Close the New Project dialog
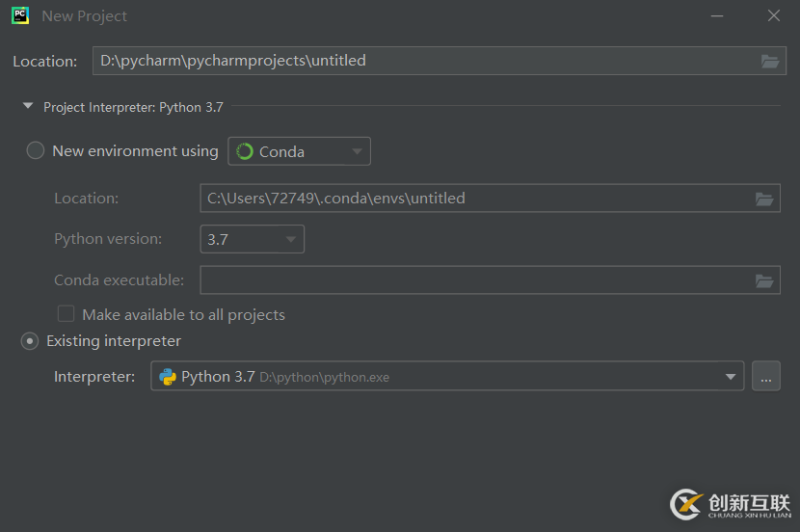Image resolution: width=800 pixels, height=532 pixels. pyautogui.click(x=774, y=15)
